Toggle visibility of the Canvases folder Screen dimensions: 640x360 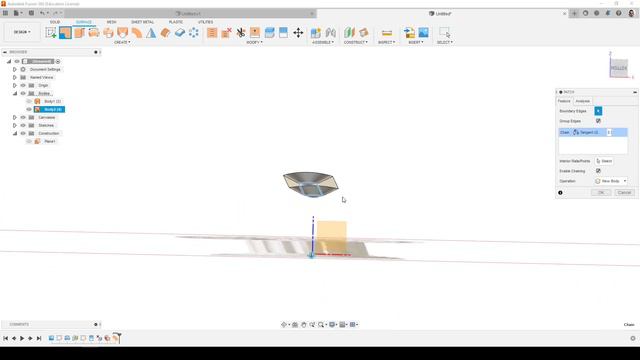point(23,118)
